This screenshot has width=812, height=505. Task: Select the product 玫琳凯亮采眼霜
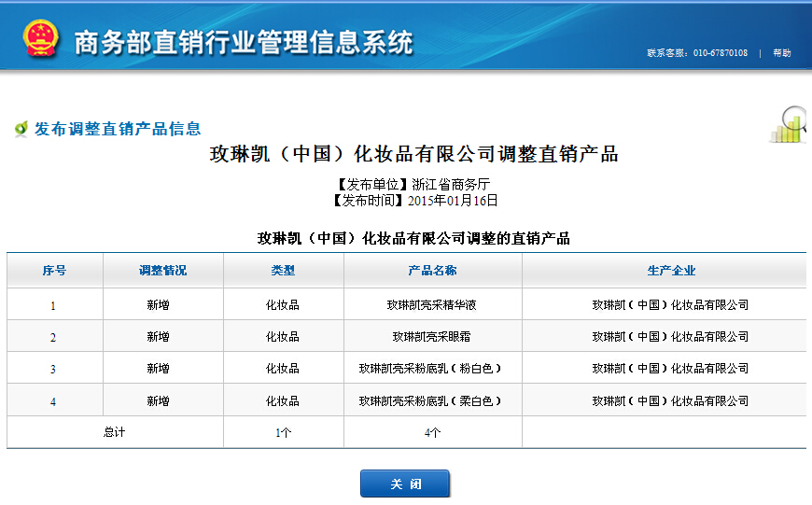click(x=432, y=337)
